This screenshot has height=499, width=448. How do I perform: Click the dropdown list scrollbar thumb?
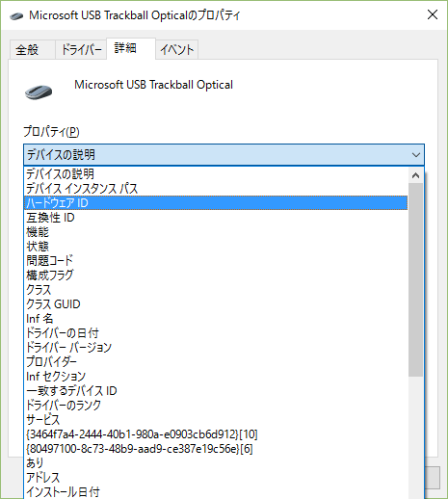coord(416,279)
